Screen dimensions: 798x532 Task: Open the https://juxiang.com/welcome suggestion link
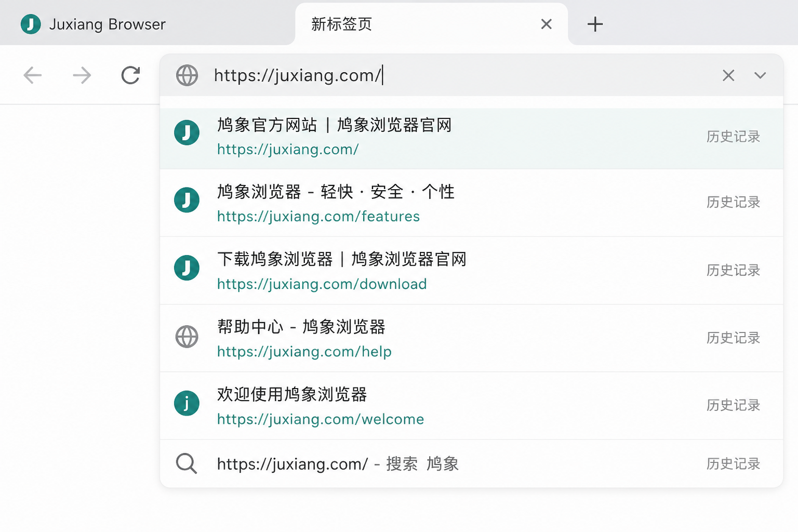coord(321,419)
